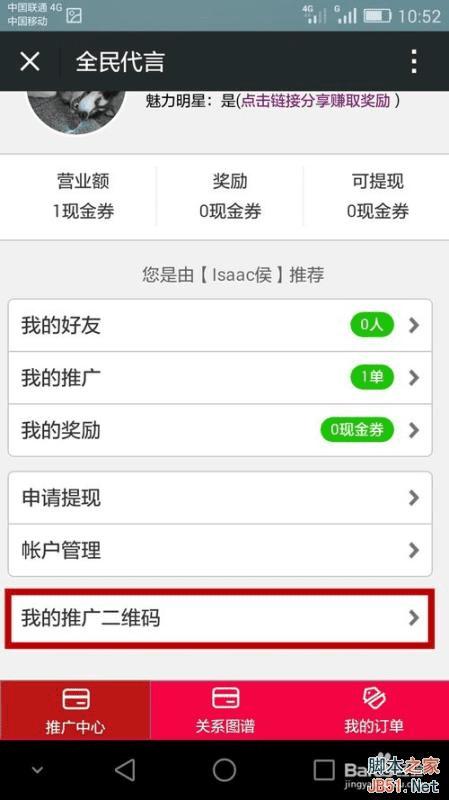This screenshot has width=449, height=800.
Task: Hide navigation bar with down chevron
Action: click(x=37, y=769)
